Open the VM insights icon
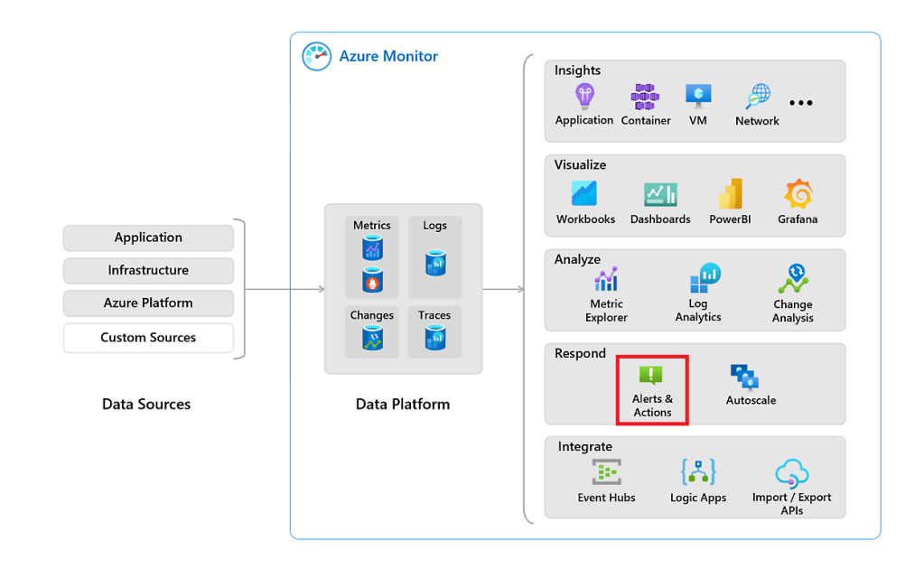 (x=698, y=96)
